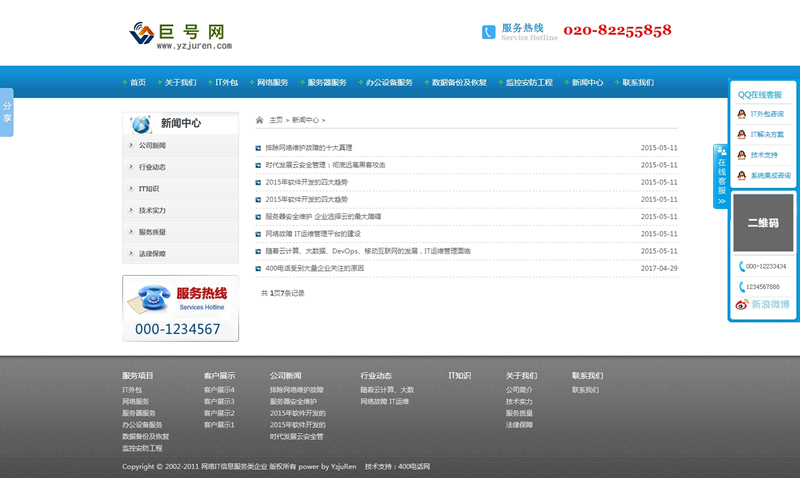
Task: Go to 联系我们 in the navigation bar
Action: click(x=637, y=82)
